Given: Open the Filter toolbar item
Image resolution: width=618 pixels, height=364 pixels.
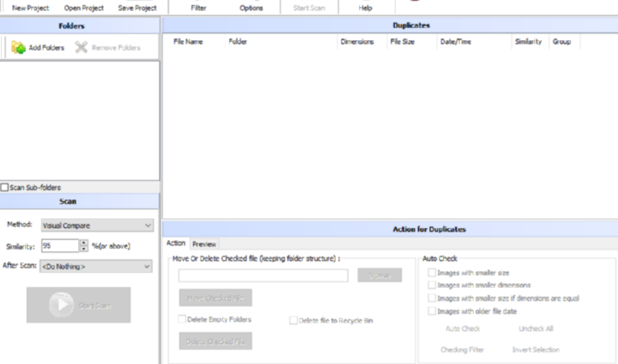Looking at the screenshot, I should tap(198, 8).
